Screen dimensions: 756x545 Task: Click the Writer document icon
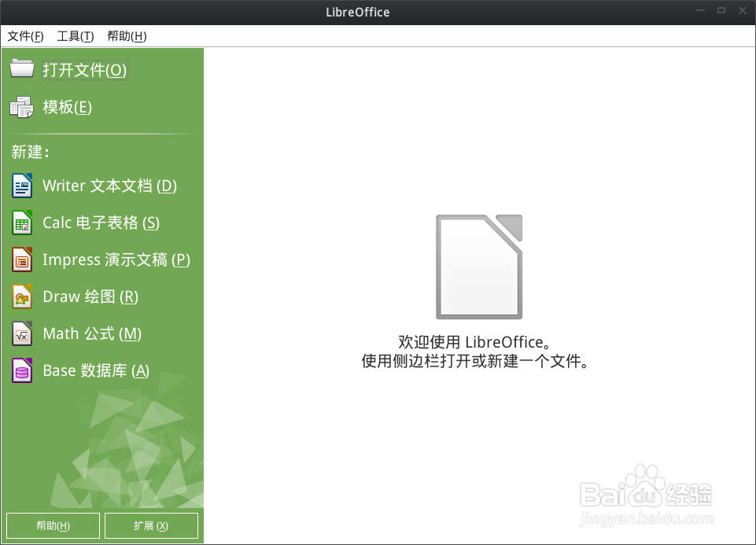pos(22,186)
